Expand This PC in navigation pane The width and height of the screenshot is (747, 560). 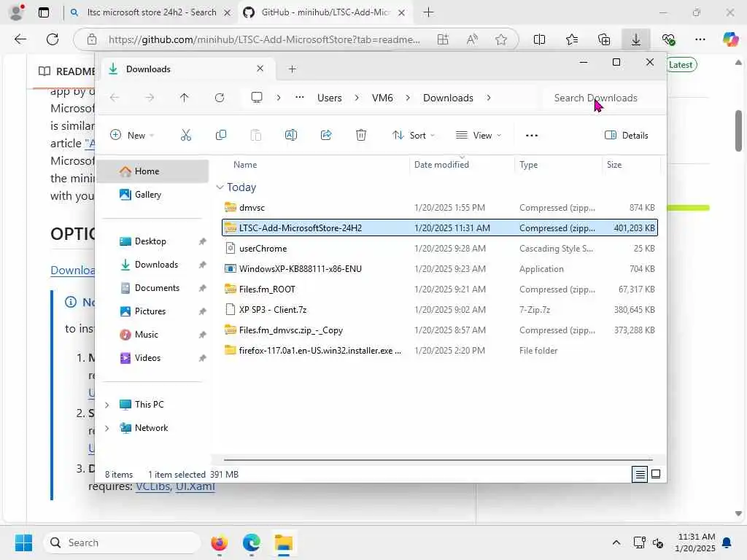pyautogui.click(x=107, y=405)
